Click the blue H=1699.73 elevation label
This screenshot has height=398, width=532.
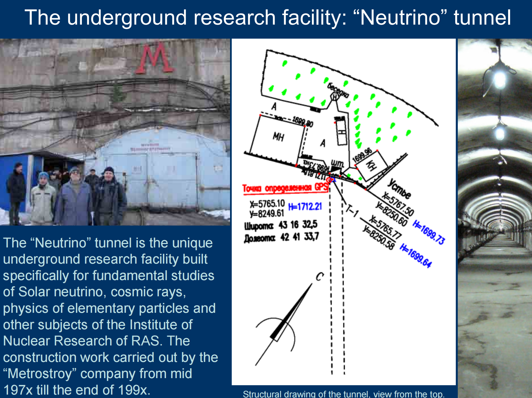pos(429,232)
